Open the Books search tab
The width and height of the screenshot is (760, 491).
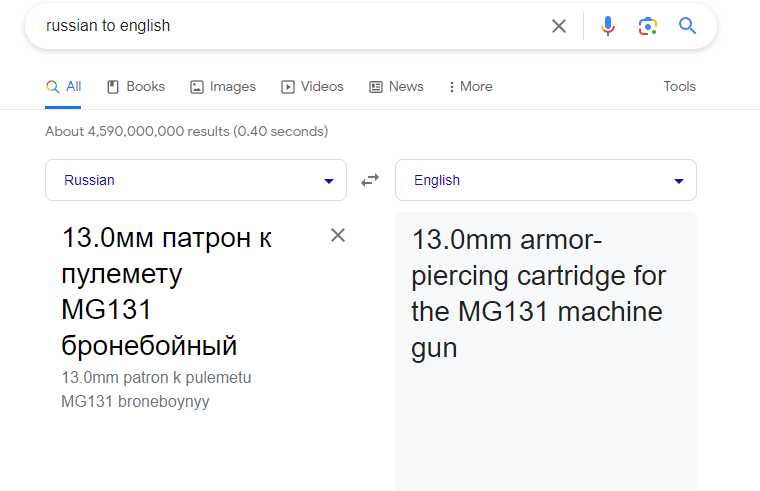click(136, 87)
